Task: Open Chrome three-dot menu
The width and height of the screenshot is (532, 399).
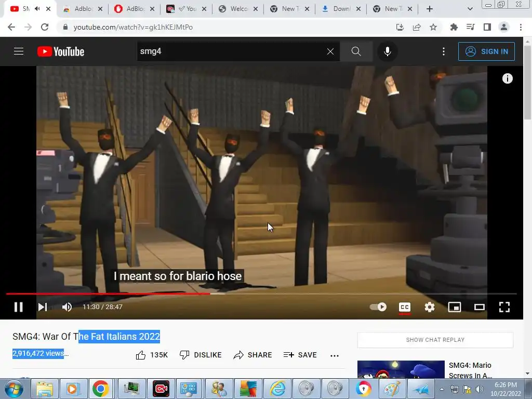Action: pos(521,27)
